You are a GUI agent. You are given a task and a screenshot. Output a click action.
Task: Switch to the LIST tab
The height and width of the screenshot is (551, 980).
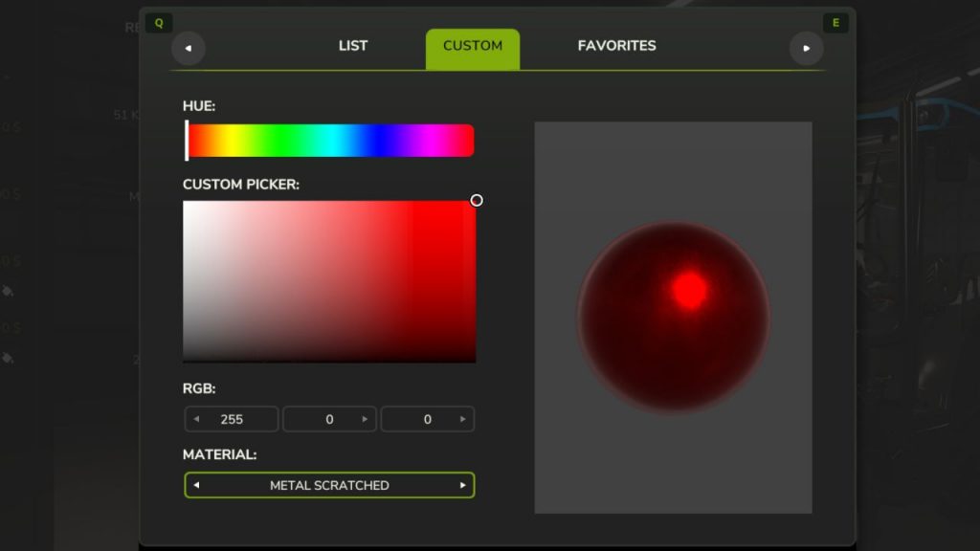(x=352, y=45)
